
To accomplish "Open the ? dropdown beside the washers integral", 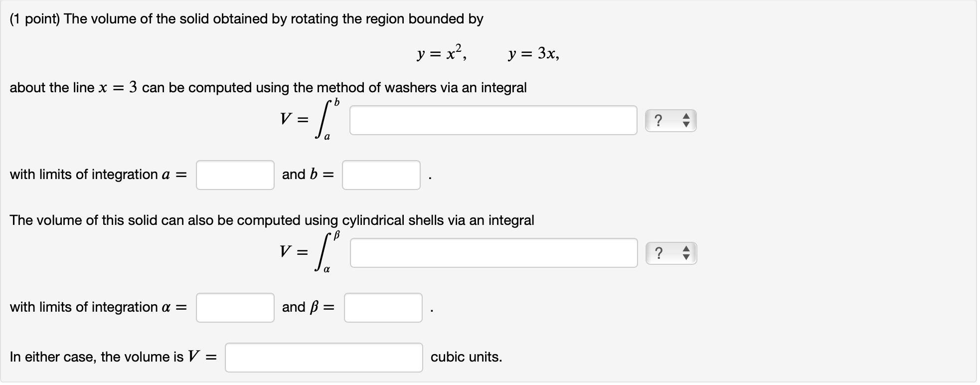I will pos(670,120).
